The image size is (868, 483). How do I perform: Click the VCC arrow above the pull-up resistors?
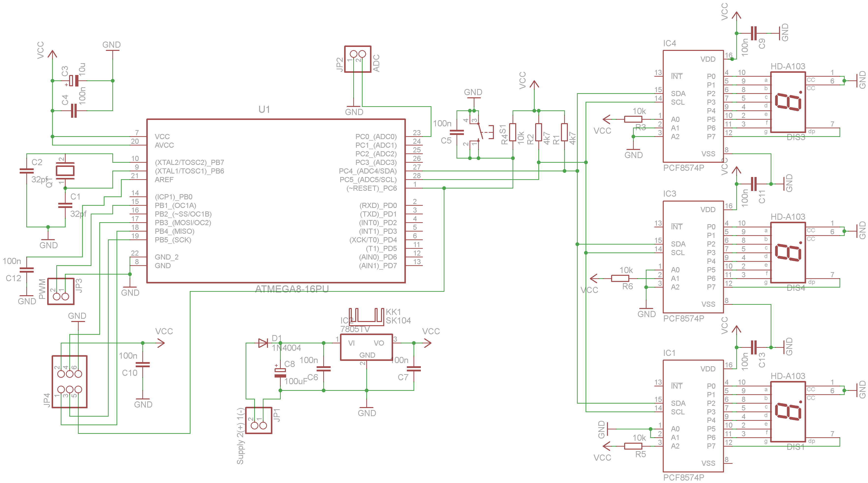pos(534,85)
